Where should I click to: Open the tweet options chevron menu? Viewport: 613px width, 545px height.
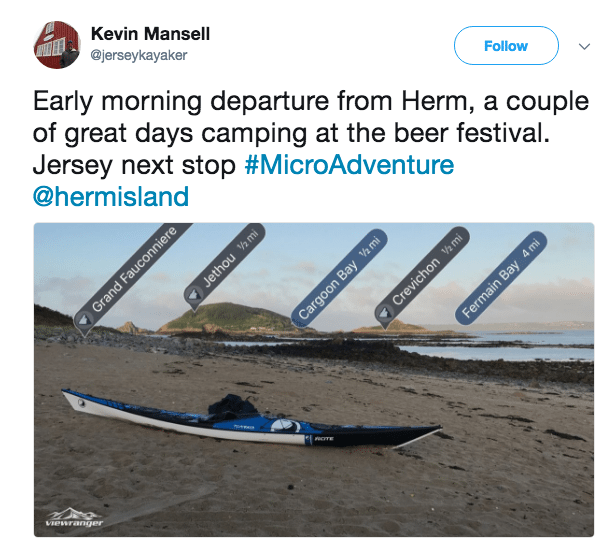coord(584,47)
